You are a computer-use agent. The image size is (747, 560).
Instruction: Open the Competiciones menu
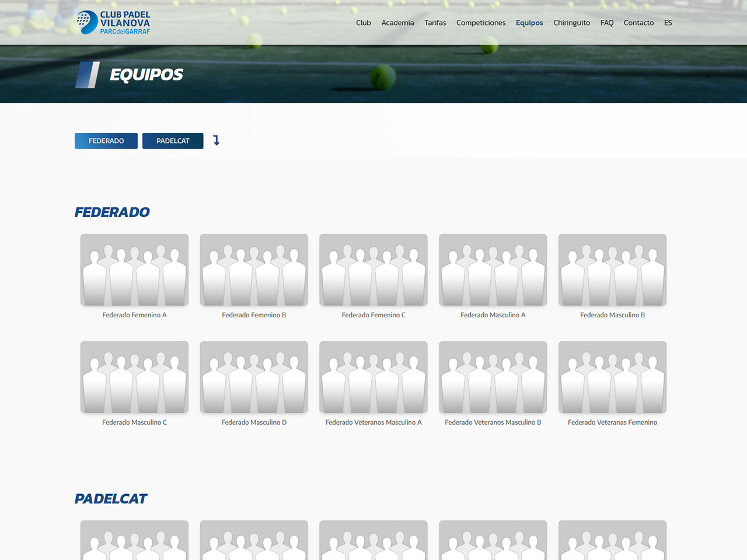481,23
